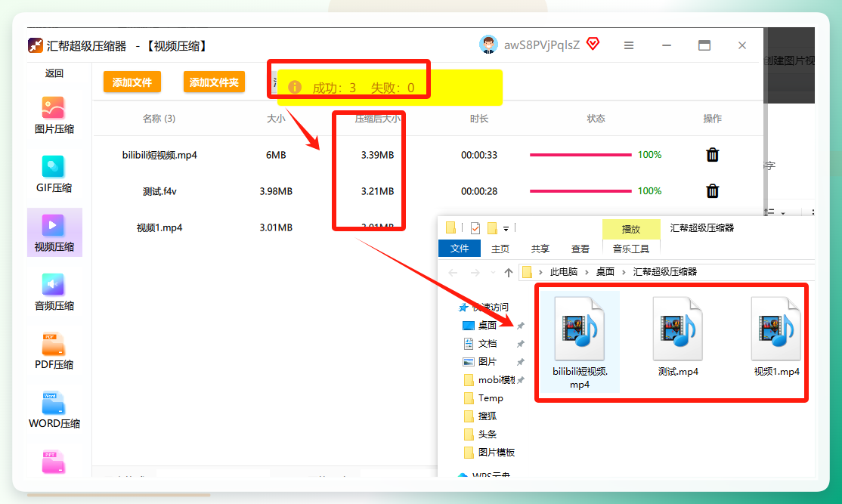Open PDF压缩 tool in sidebar
842x504 pixels.
54,351
